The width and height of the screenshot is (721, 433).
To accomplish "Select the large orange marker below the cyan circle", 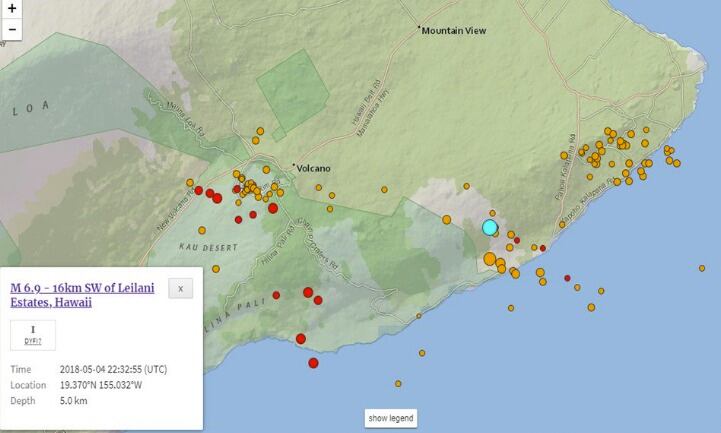I will [490, 259].
